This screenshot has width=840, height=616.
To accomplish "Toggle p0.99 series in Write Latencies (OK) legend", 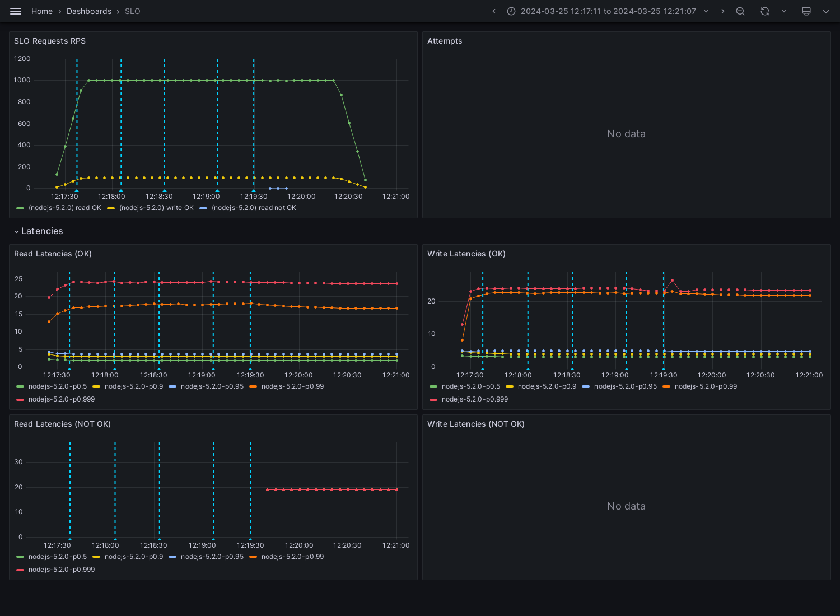I will [706, 386].
